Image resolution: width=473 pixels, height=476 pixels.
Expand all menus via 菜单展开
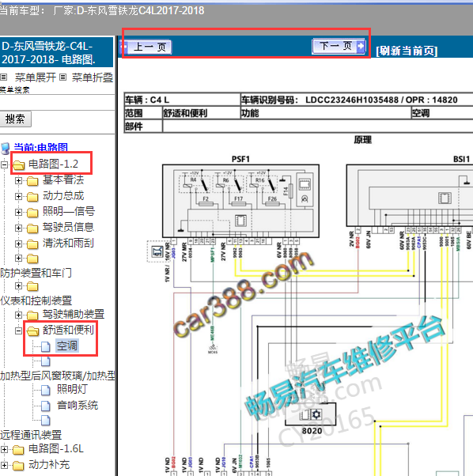(x=36, y=77)
